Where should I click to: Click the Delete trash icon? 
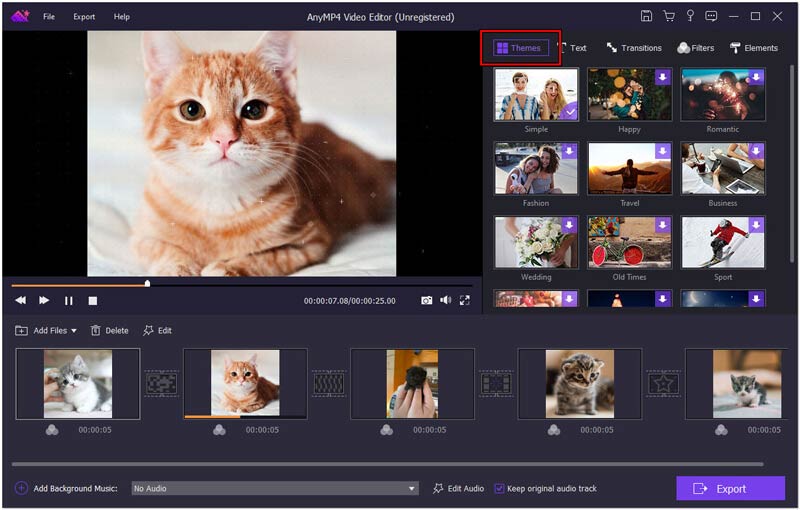coord(96,330)
